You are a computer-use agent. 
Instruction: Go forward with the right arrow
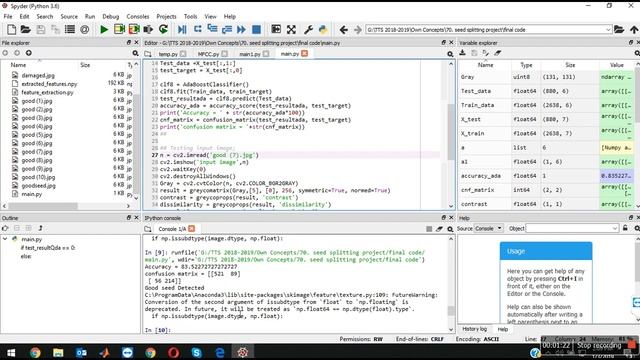pyautogui.click(x=358, y=30)
